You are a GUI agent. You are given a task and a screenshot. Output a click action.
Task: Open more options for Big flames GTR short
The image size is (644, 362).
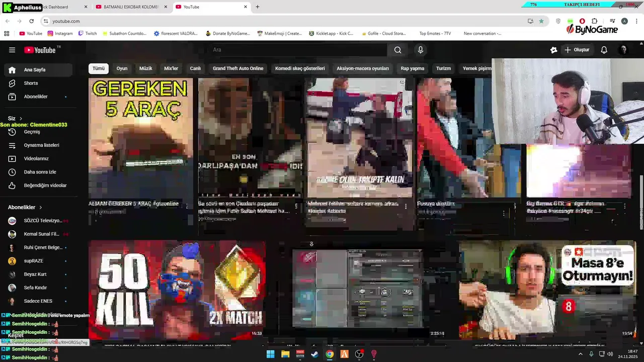pos(625,206)
